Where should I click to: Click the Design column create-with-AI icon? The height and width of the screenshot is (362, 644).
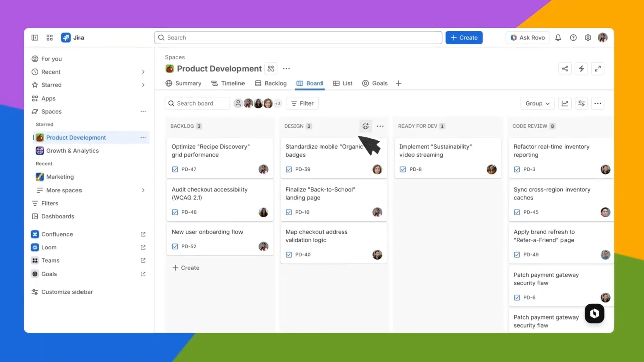pyautogui.click(x=366, y=126)
